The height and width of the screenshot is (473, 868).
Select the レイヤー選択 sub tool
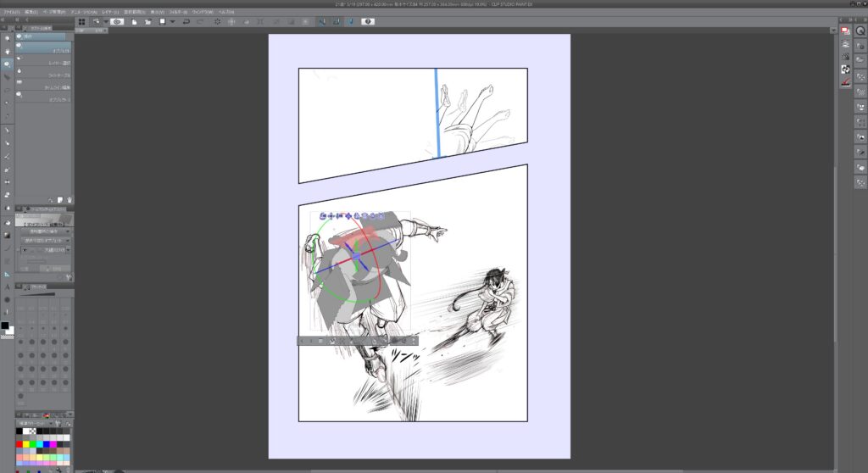[x=44, y=60]
